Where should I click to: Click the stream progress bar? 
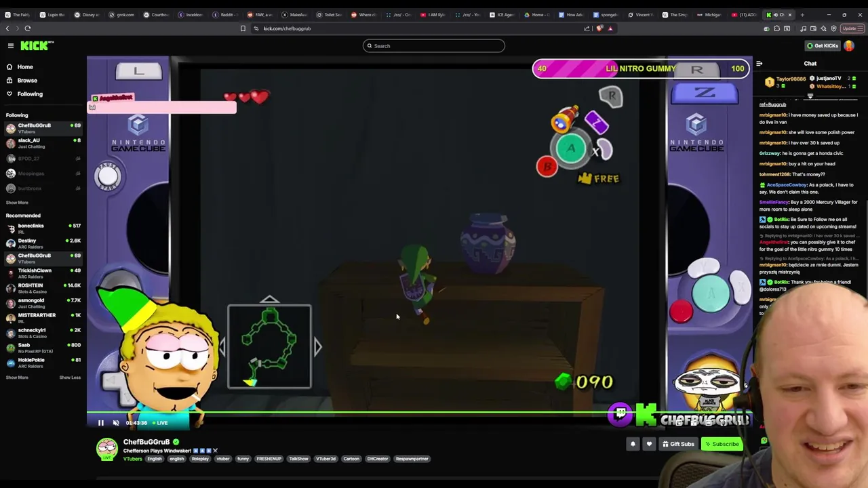point(419,412)
